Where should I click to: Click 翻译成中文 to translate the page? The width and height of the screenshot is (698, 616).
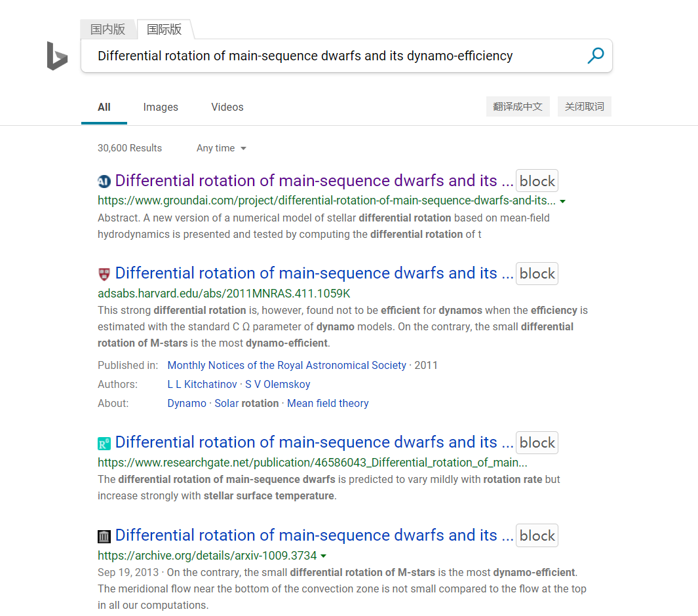click(x=518, y=106)
